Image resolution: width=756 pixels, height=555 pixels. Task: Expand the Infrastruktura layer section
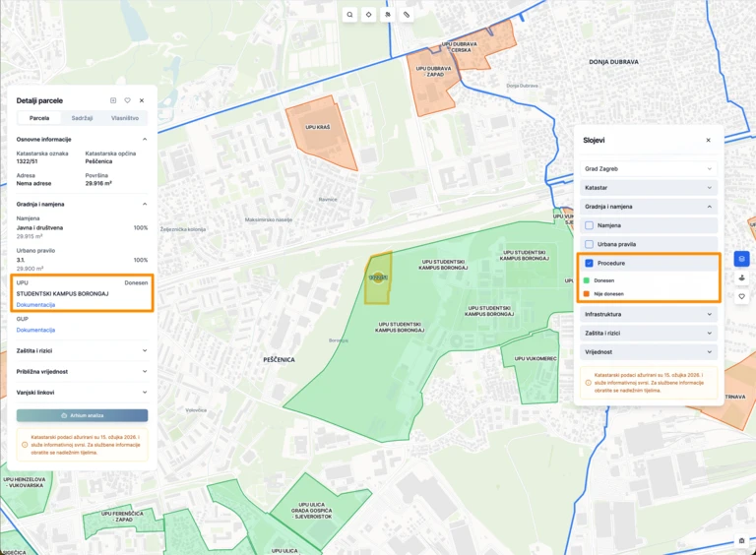click(648, 314)
